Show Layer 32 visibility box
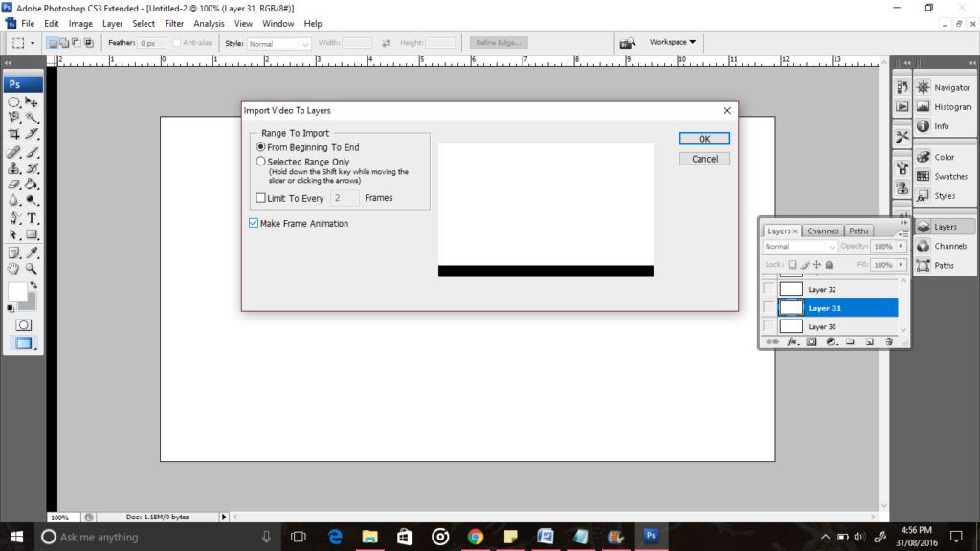 click(x=768, y=289)
